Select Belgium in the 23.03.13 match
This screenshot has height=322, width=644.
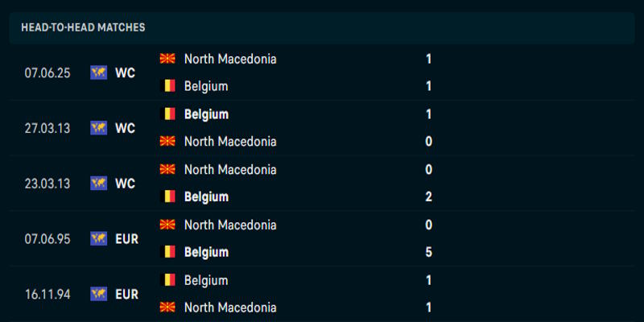point(206,196)
